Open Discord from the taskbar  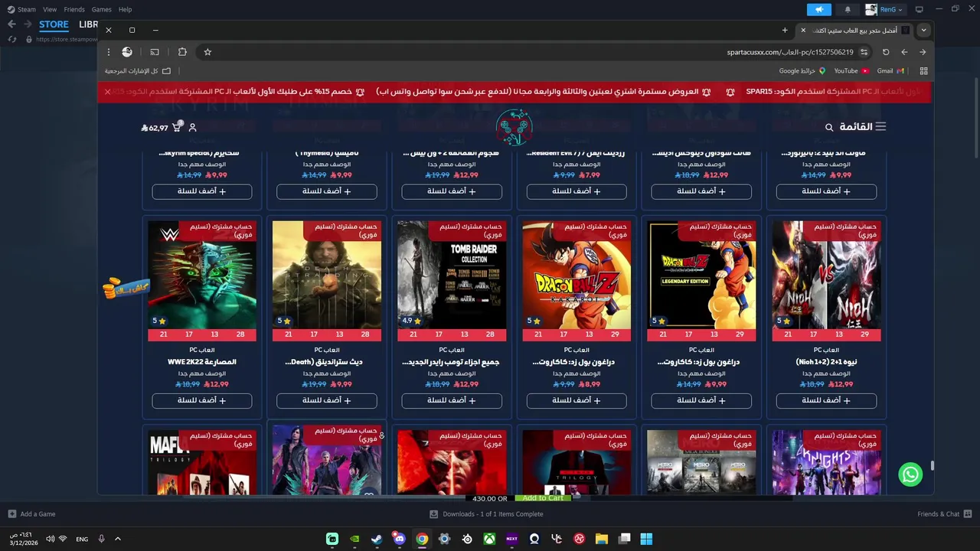[399, 539]
